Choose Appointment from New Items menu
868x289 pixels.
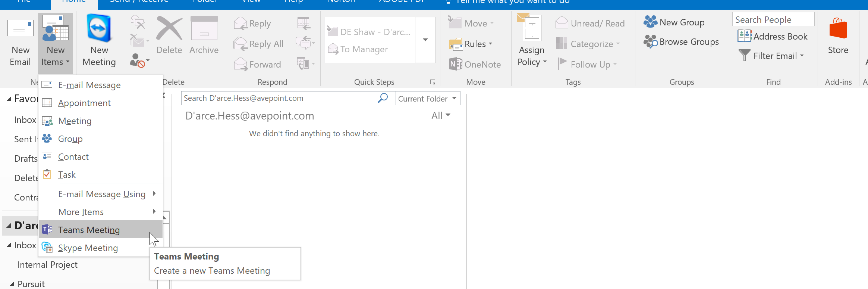(x=101, y=103)
